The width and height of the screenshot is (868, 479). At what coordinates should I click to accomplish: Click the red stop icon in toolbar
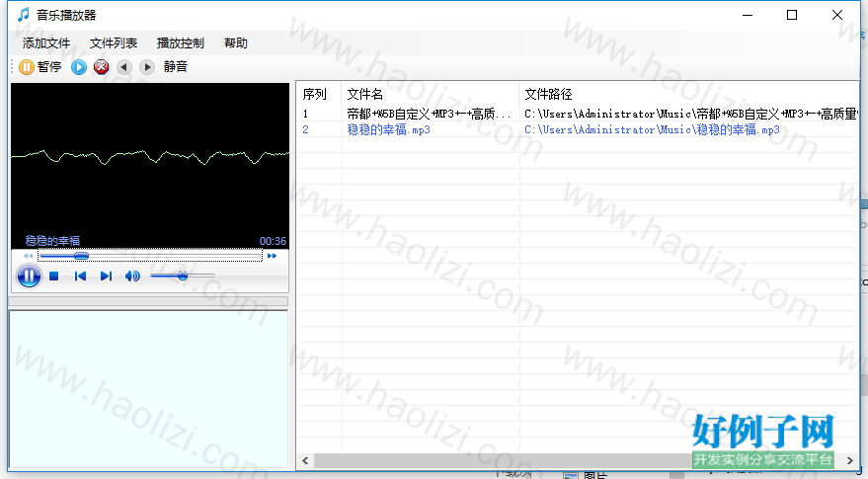tap(102, 67)
